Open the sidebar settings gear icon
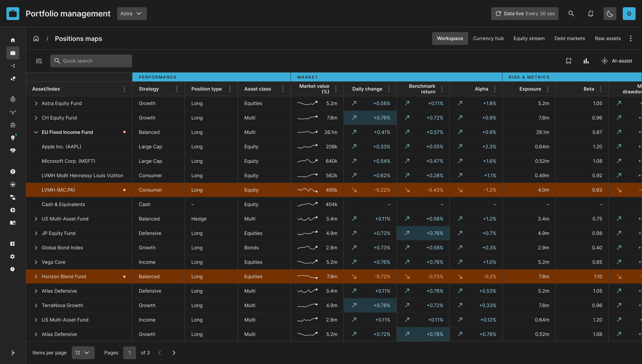 (x=12, y=257)
